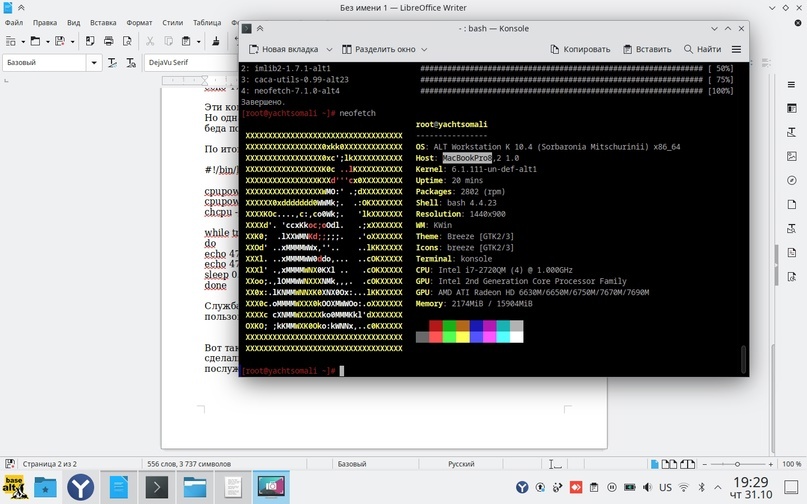The width and height of the screenshot is (807, 504).
Task: Click 556 слов word count in status bar
Action: (x=189, y=464)
